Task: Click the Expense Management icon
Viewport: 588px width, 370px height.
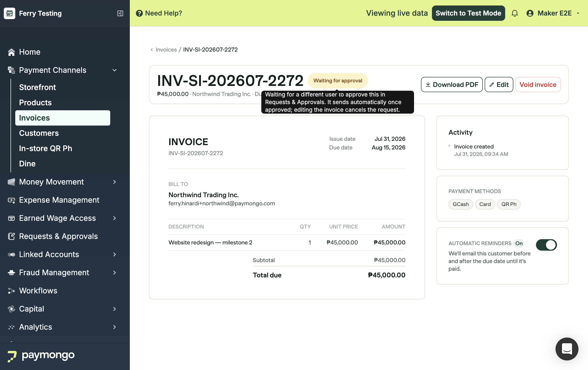Action: click(x=11, y=200)
